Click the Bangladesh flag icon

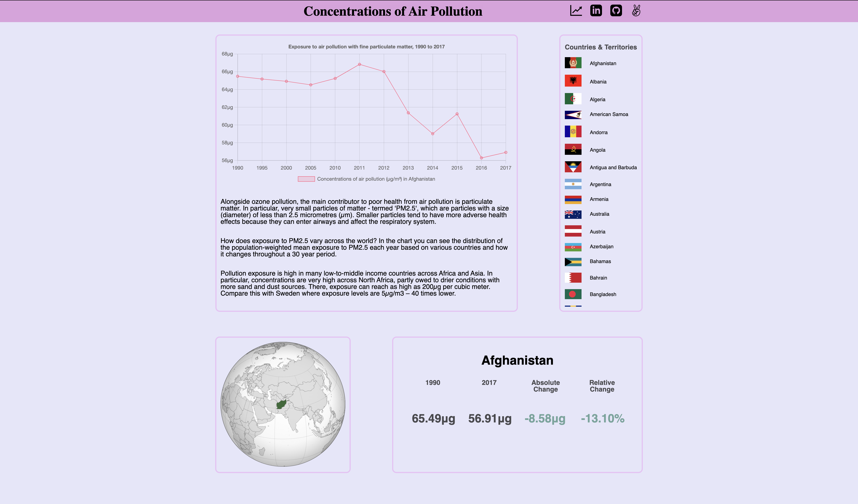(573, 294)
